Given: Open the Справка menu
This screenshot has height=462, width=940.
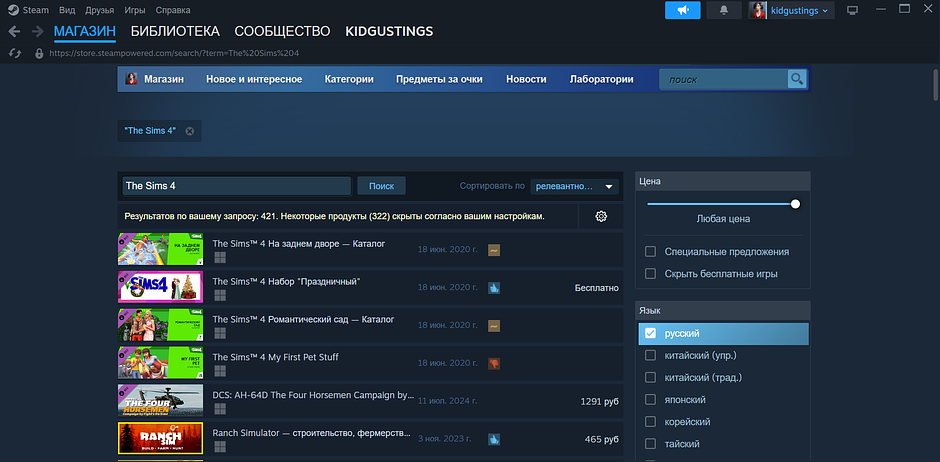Looking at the screenshot, I should (173, 10).
